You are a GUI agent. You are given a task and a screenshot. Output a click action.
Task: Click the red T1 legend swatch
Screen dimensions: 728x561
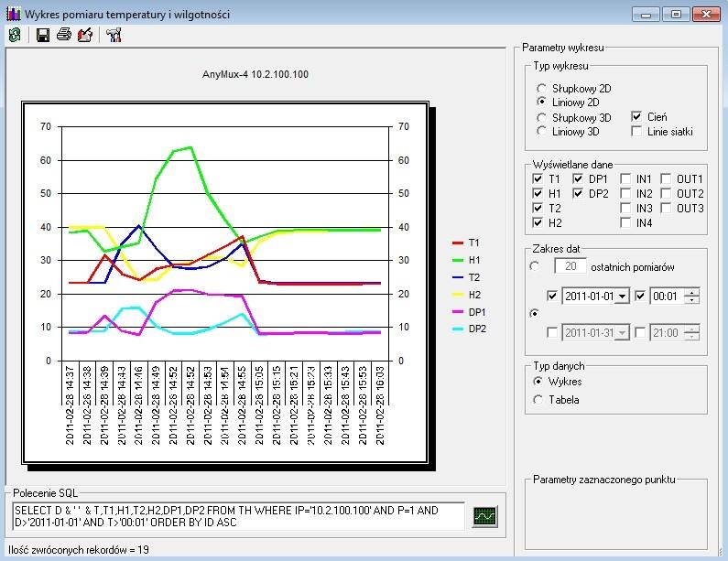(x=458, y=243)
